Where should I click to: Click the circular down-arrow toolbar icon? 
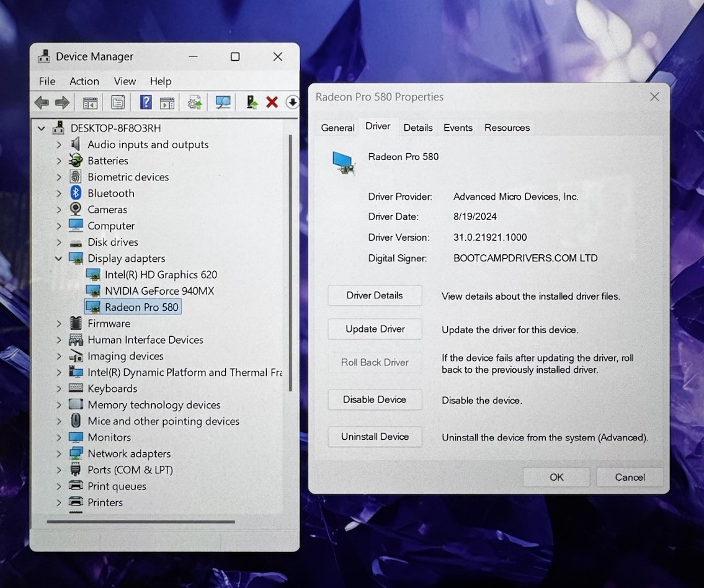coord(292,102)
